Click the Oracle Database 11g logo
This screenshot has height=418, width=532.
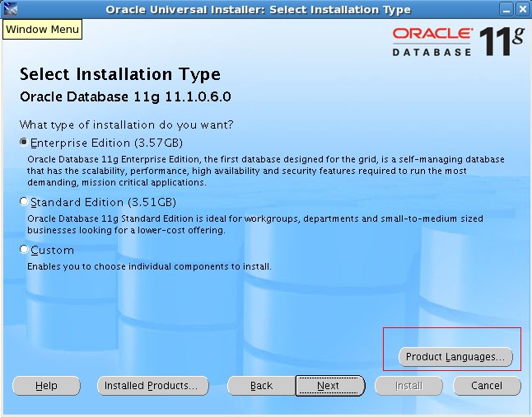458,41
